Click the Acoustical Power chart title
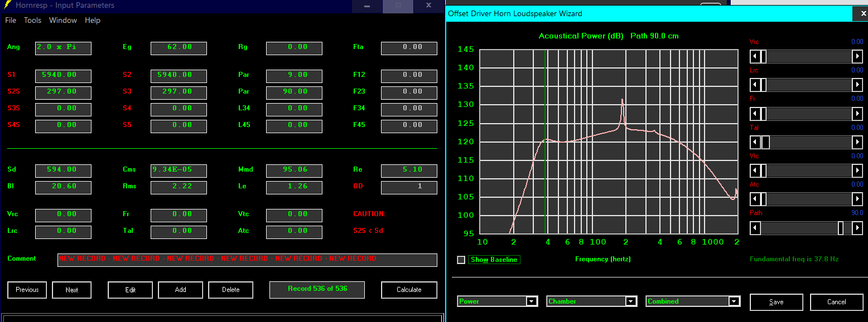Screen dimensions: 868x322 pos(609,36)
